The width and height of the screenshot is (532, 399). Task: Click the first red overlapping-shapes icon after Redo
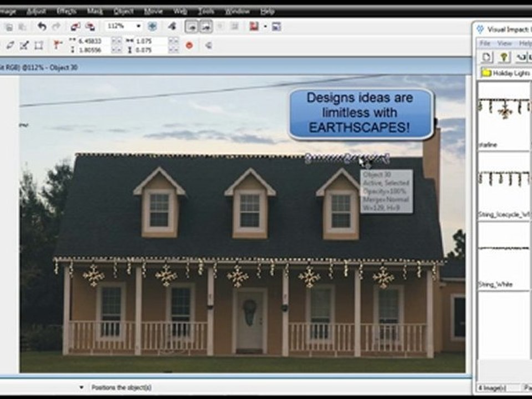75,27
